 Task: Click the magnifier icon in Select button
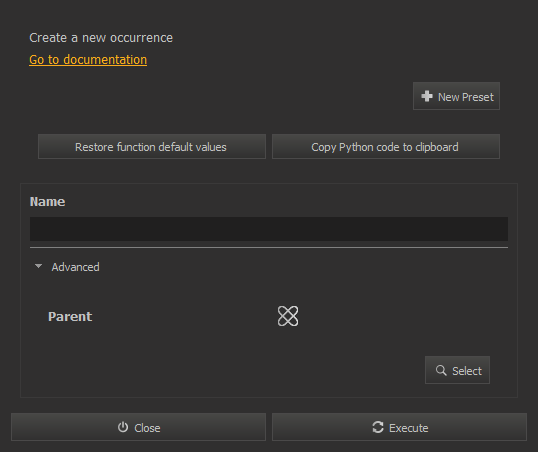pos(441,370)
